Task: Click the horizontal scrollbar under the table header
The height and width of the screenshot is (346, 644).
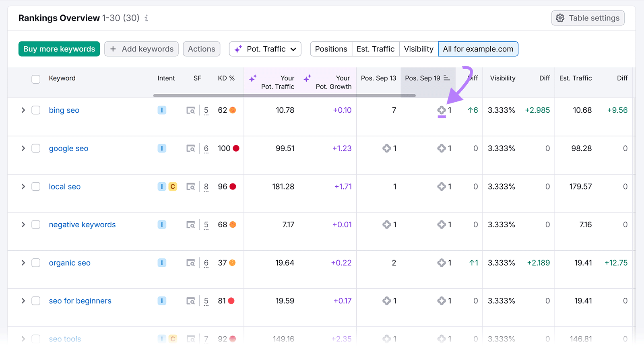Action: pos(284,96)
